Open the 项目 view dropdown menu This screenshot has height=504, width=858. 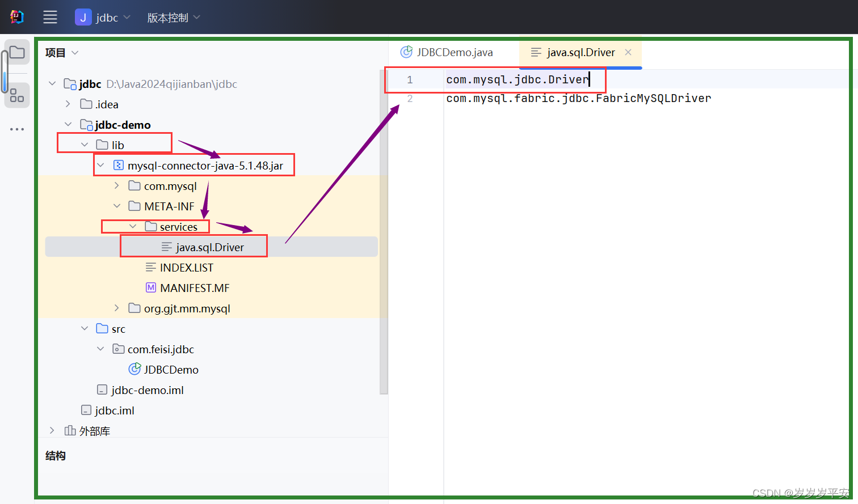click(61, 52)
